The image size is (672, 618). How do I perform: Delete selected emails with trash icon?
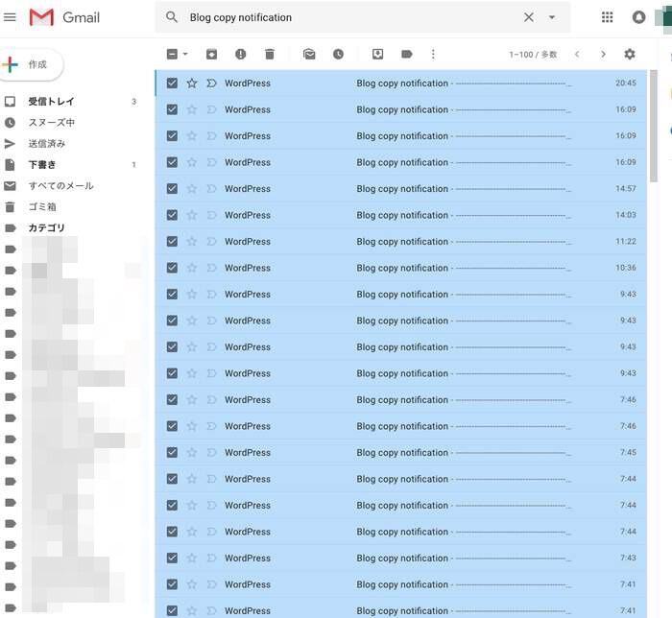270,55
